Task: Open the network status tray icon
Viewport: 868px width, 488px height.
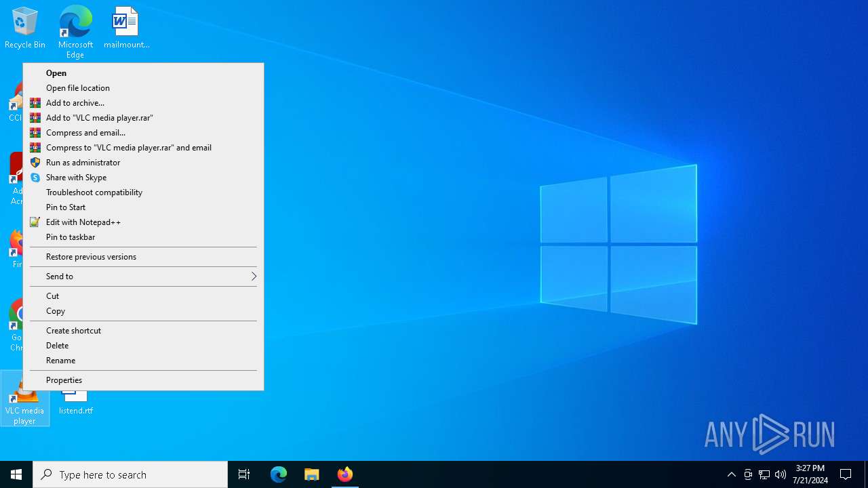Action: (x=764, y=474)
